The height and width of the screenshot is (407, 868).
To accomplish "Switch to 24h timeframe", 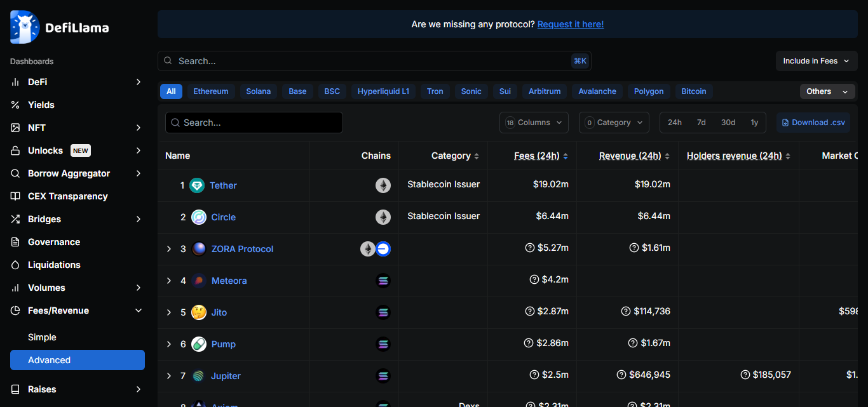I will click(675, 123).
